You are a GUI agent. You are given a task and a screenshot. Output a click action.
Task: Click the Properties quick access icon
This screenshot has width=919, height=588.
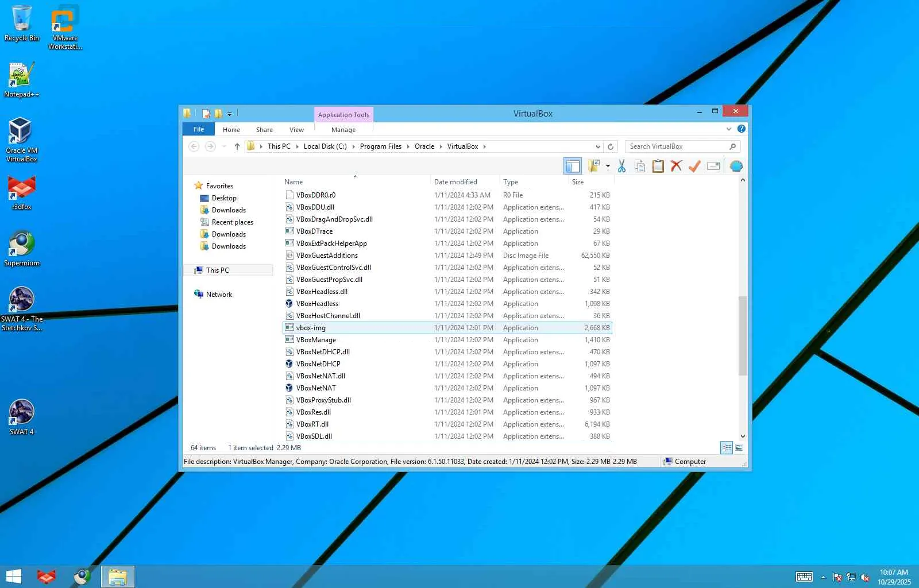206,114
